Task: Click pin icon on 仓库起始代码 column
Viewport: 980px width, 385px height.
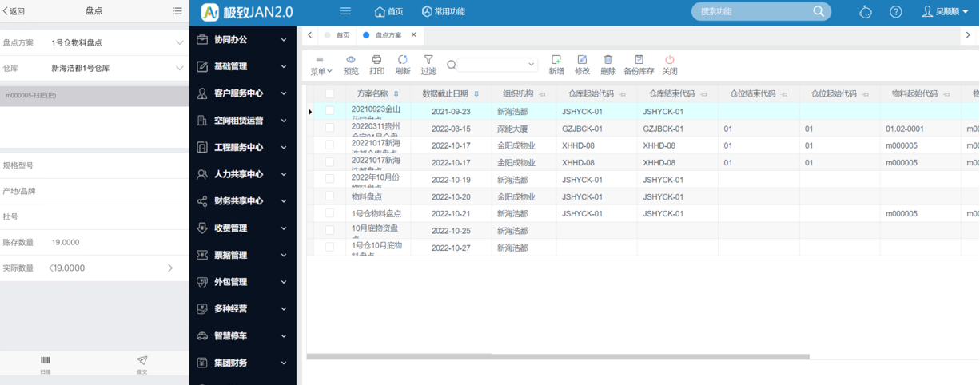Action: tap(623, 93)
